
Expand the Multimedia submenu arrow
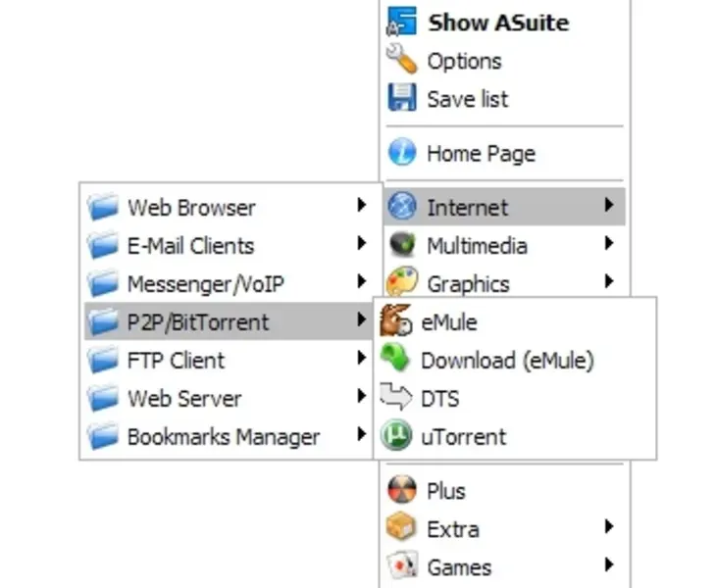(609, 245)
